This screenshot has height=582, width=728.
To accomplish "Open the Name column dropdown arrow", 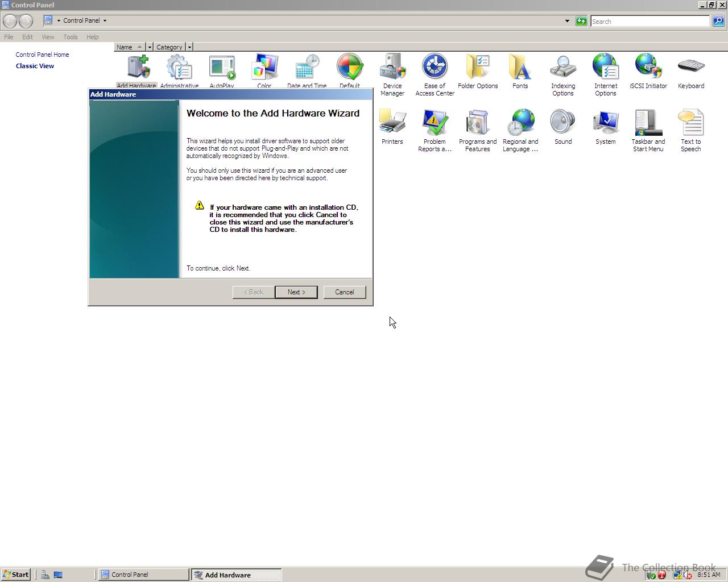I will click(x=150, y=47).
